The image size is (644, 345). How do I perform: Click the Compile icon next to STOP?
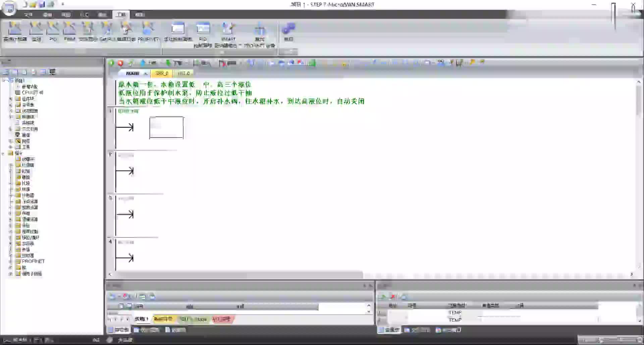pyautogui.click(x=130, y=63)
